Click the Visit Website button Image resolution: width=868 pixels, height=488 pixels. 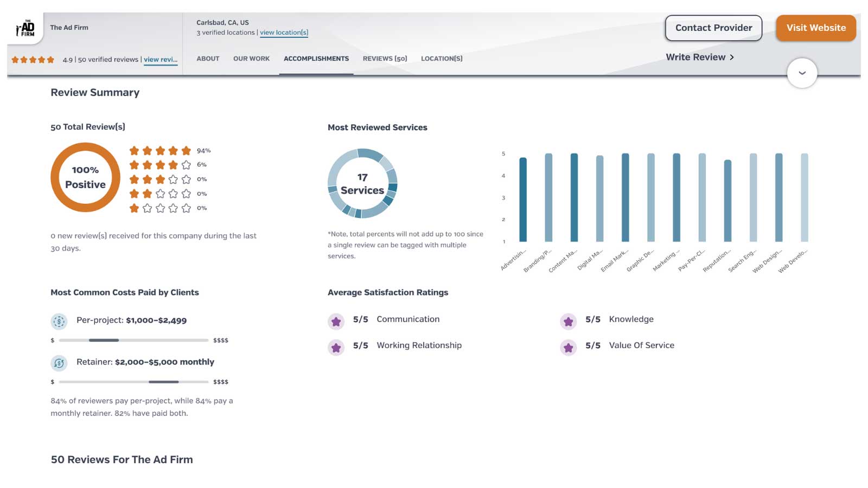click(816, 28)
